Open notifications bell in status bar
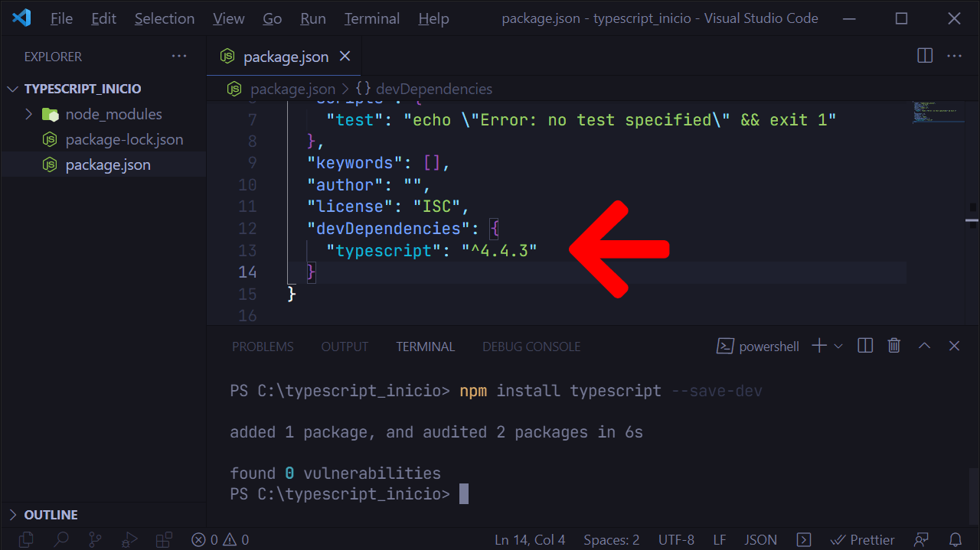The image size is (980, 550). click(x=955, y=540)
